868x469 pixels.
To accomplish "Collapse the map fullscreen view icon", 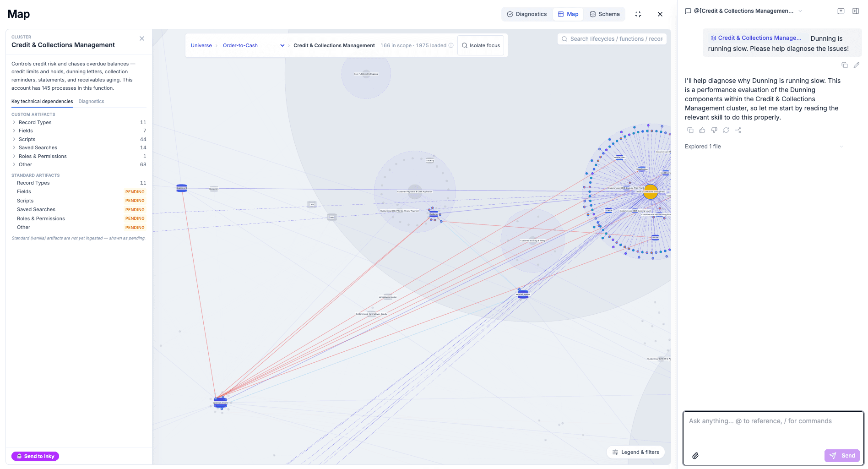I will pos(638,14).
